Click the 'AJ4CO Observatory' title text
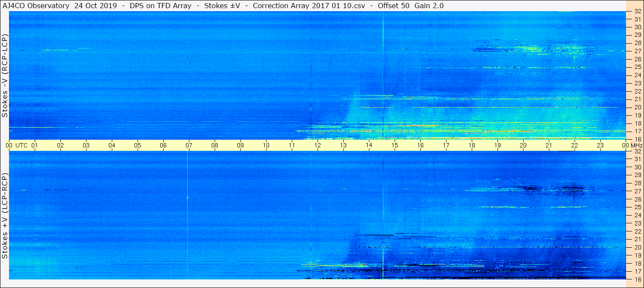This screenshot has height=288, width=644. (36, 6)
